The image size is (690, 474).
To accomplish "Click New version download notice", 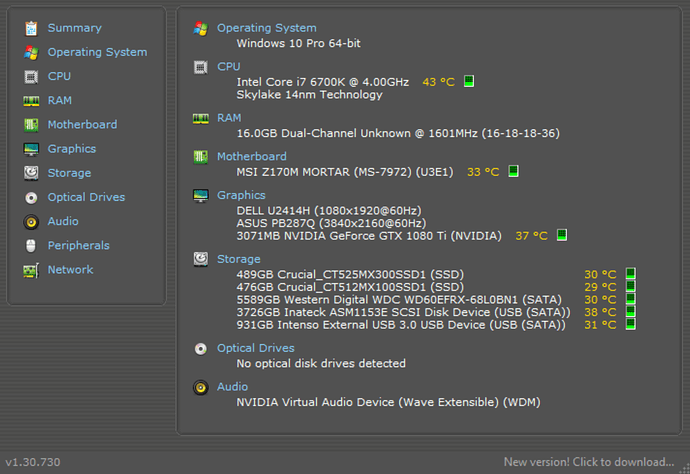I will 588,462.
